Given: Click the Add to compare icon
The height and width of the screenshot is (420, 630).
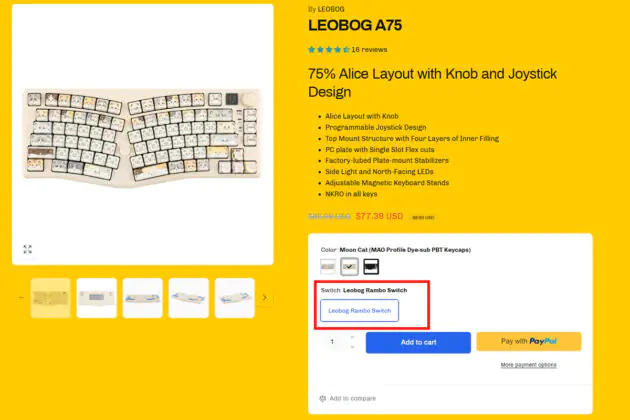Looking at the screenshot, I should [x=323, y=398].
